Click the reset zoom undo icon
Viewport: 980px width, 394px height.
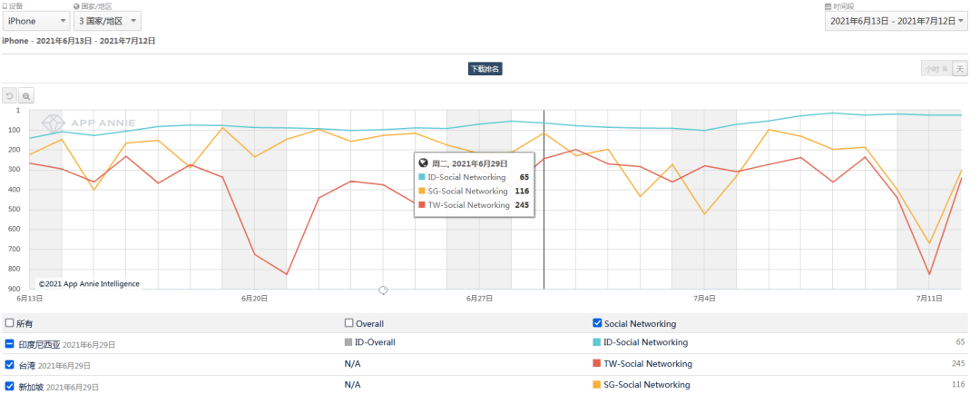pyautogui.click(x=10, y=95)
